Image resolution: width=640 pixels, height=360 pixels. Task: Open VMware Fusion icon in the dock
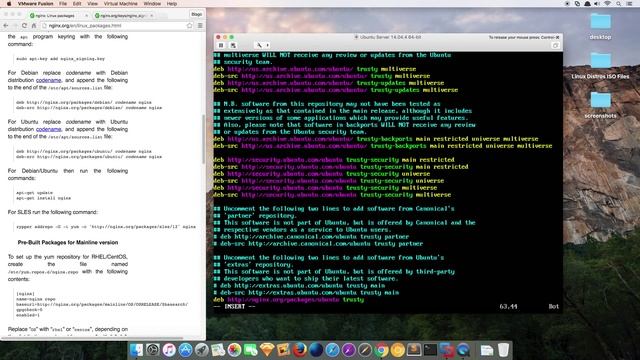pos(447,350)
